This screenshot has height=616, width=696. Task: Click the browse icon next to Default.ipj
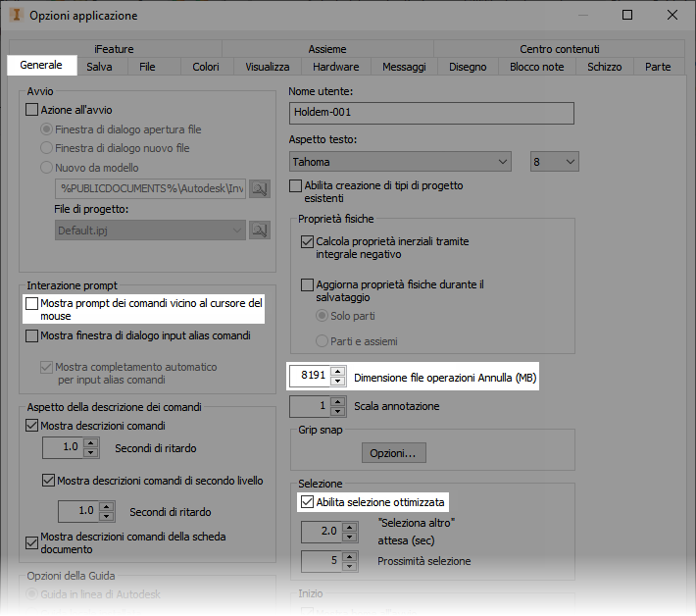[260, 231]
